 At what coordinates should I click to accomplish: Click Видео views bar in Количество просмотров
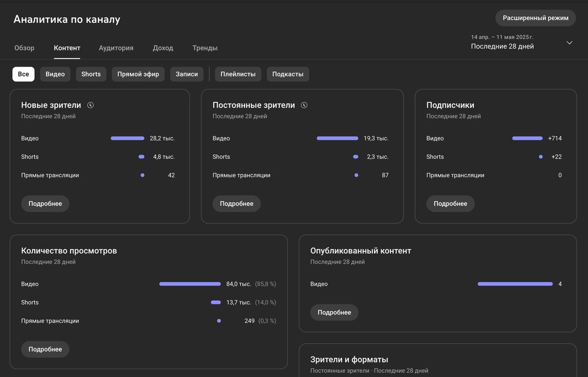click(x=190, y=284)
